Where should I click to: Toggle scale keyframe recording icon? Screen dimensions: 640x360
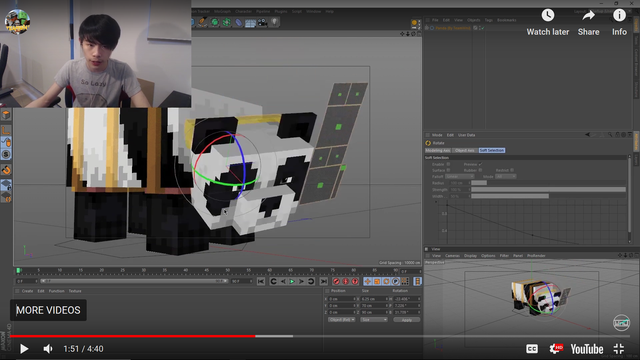click(x=377, y=281)
